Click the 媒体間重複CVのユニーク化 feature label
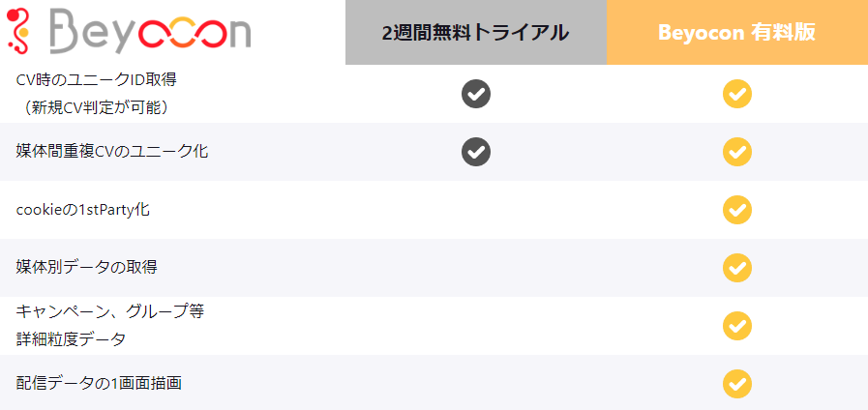The width and height of the screenshot is (868, 410). click(x=112, y=152)
